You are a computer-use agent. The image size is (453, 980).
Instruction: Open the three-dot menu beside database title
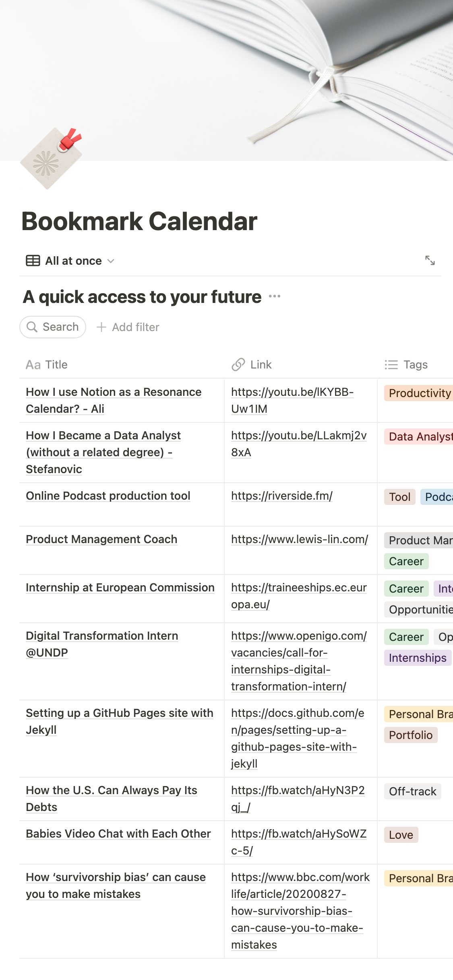coord(274,296)
